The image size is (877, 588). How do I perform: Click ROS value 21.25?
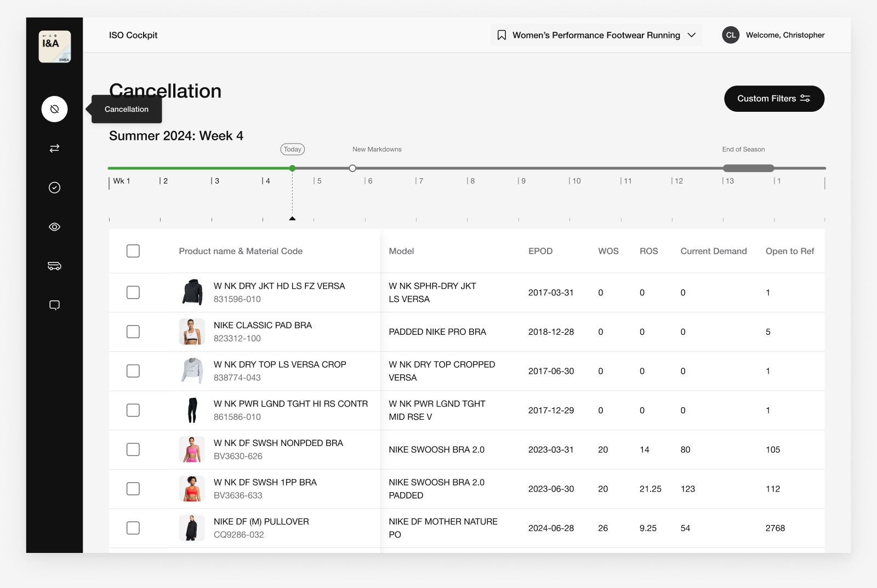pos(650,489)
